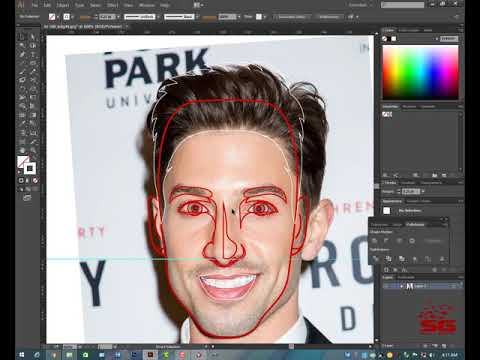Select the Zoom tool
The width and height of the screenshot is (480, 360).
[33, 150]
